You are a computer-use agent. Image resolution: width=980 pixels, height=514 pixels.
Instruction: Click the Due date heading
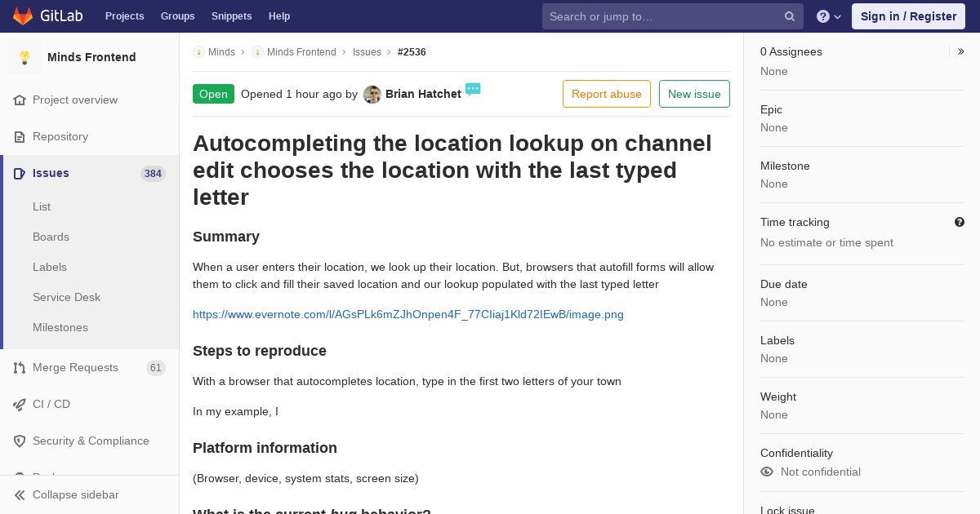784,284
